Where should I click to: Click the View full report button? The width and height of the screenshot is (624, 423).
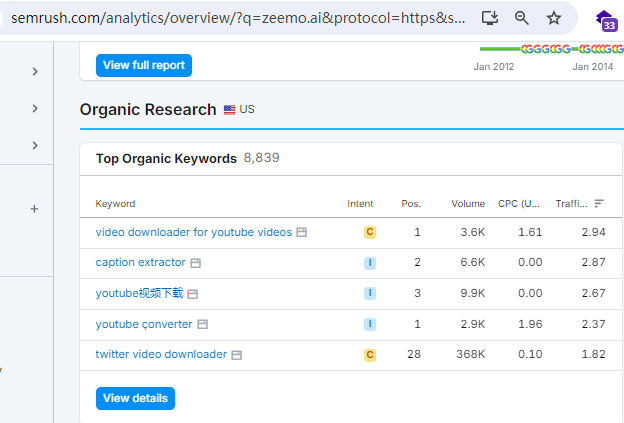pos(144,65)
